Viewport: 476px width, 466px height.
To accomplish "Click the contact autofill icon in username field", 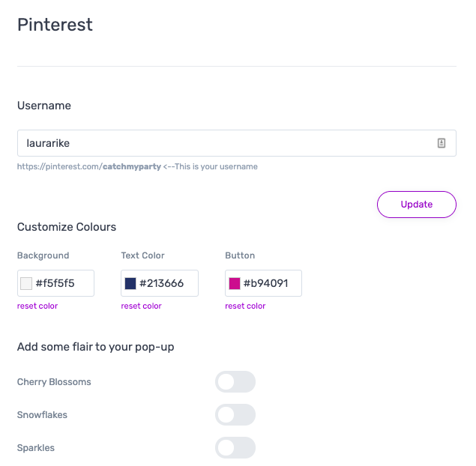I will click(x=441, y=143).
